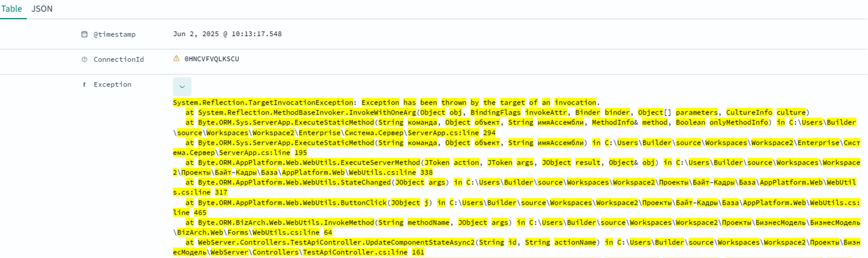Click the warning triangle next to 0HNCVFVQLKSCU
This screenshot has width=868, height=258.
(x=176, y=59)
